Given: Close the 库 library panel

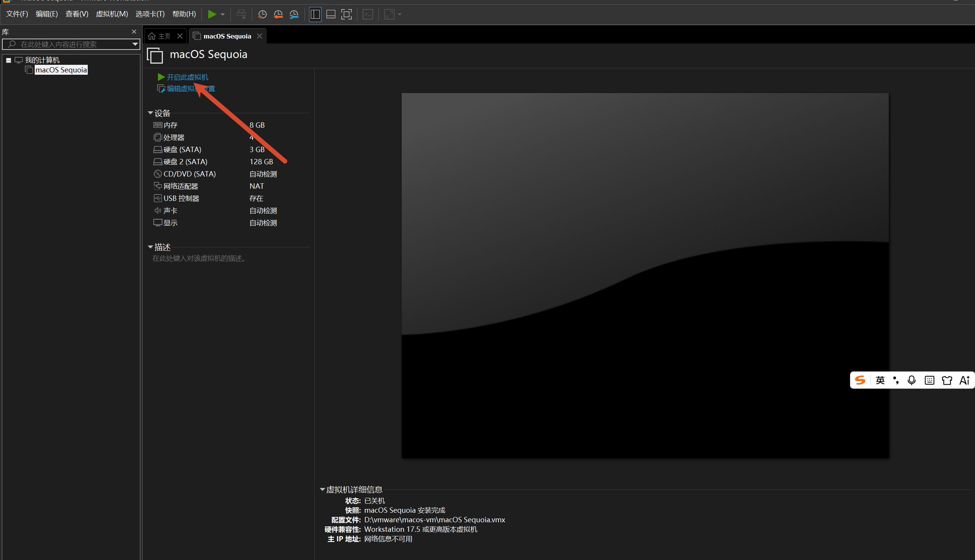Looking at the screenshot, I should click(134, 32).
